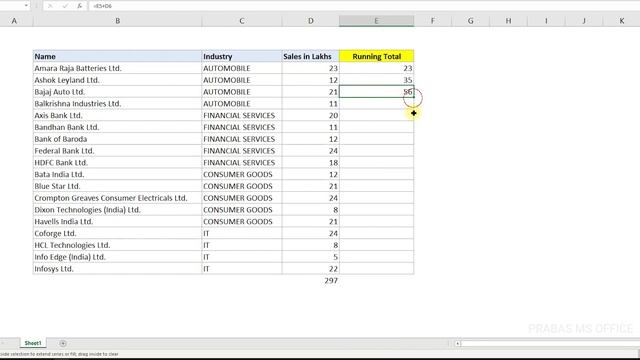
Task: Click the Cancel icon in formula bar
Action: tap(50, 6)
